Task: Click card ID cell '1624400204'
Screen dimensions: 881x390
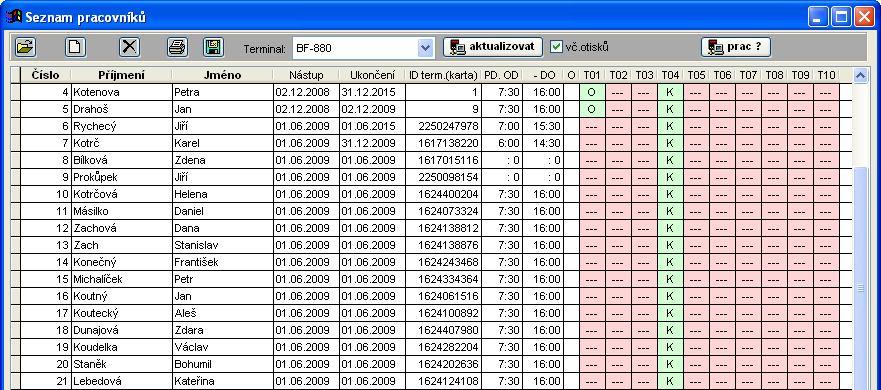Action: click(443, 194)
